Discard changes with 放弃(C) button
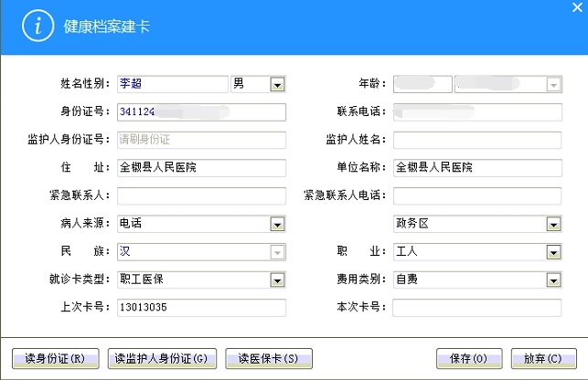This screenshot has width=588, height=380. 544,359
